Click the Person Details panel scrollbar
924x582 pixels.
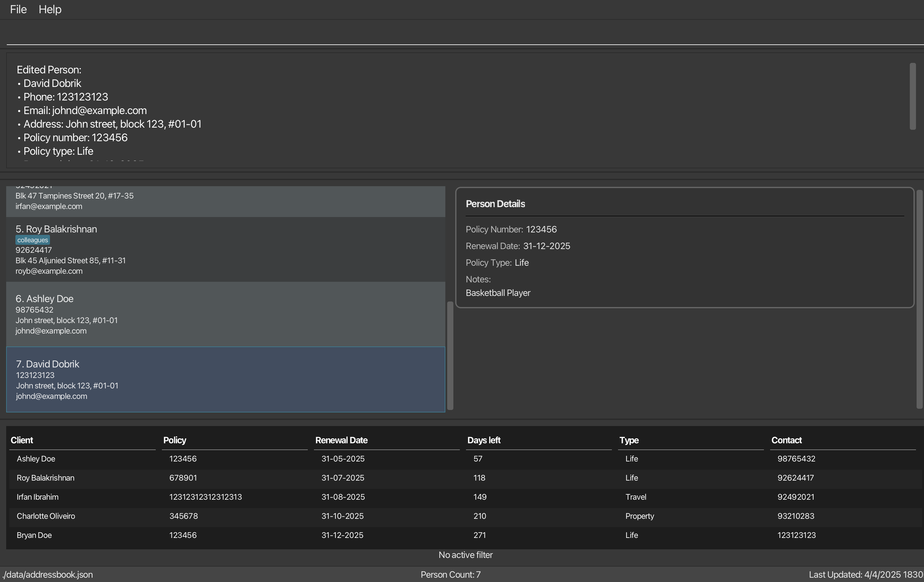click(x=919, y=299)
